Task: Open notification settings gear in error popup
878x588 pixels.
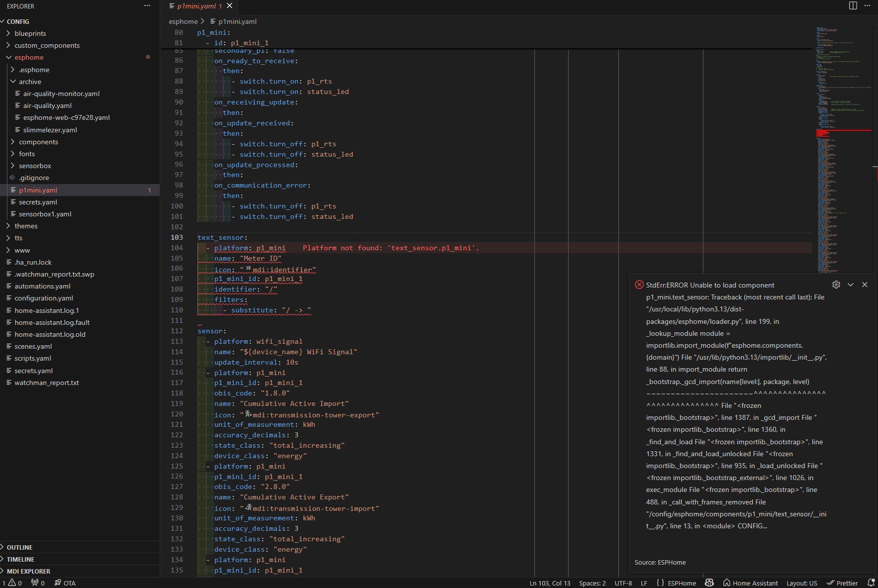Action: coord(836,285)
